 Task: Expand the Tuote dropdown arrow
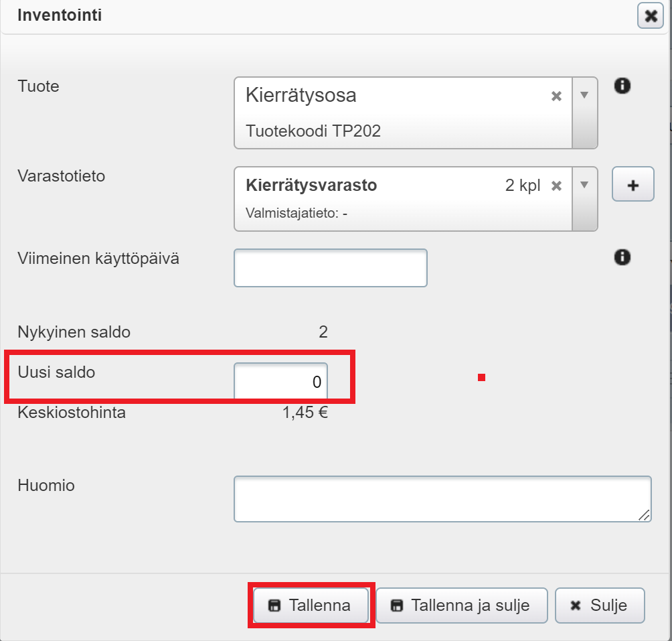[x=584, y=96]
